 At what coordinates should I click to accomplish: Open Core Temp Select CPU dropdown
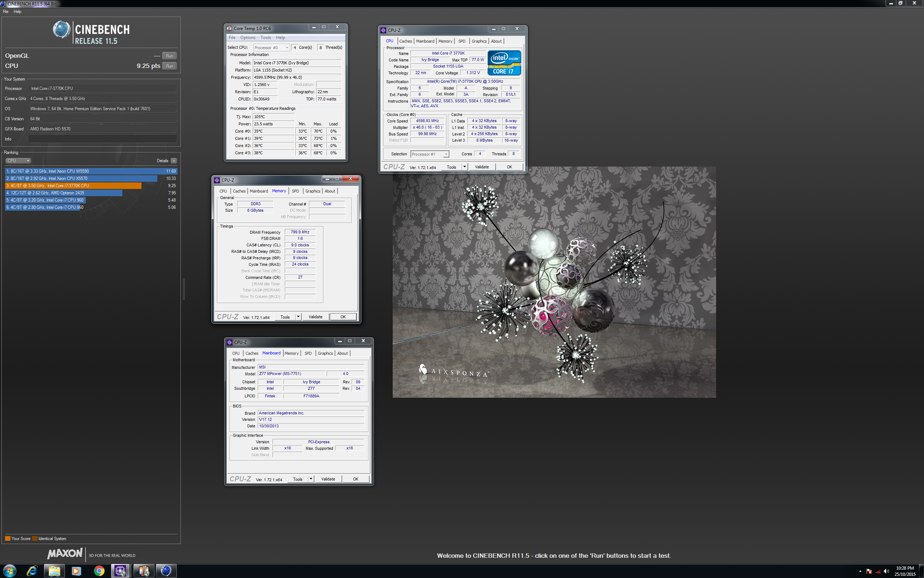pyautogui.click(x=271, y=47)
